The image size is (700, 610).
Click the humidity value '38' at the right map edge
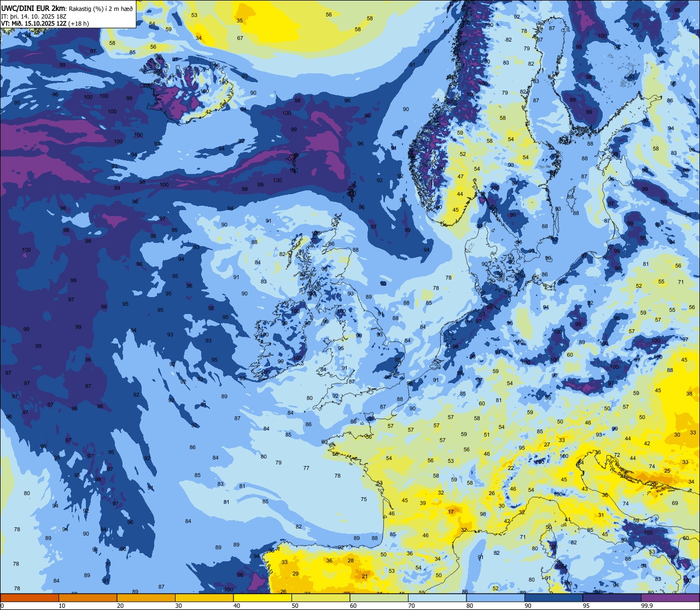click(x=689, y=394)
